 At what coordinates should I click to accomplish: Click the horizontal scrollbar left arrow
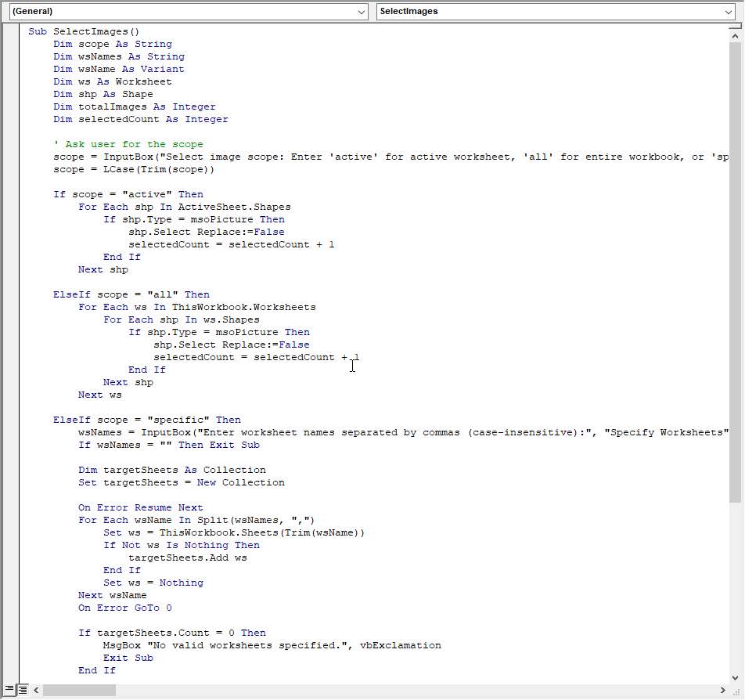[x=36, y=690]
